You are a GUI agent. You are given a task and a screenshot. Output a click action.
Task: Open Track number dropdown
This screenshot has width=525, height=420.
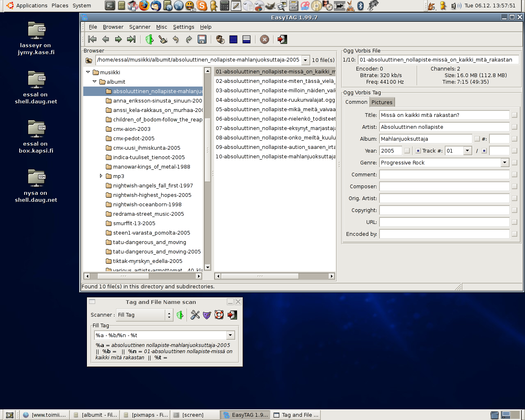[x=468, y=151]
